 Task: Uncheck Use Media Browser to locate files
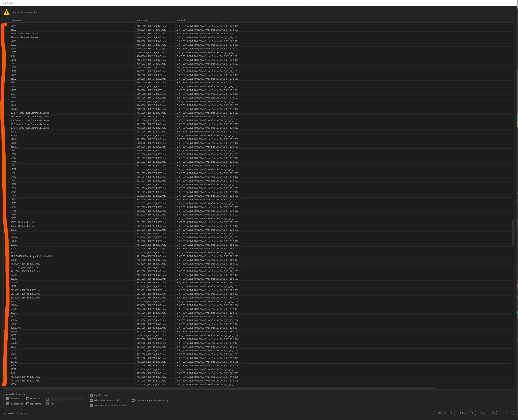point(91,406)
